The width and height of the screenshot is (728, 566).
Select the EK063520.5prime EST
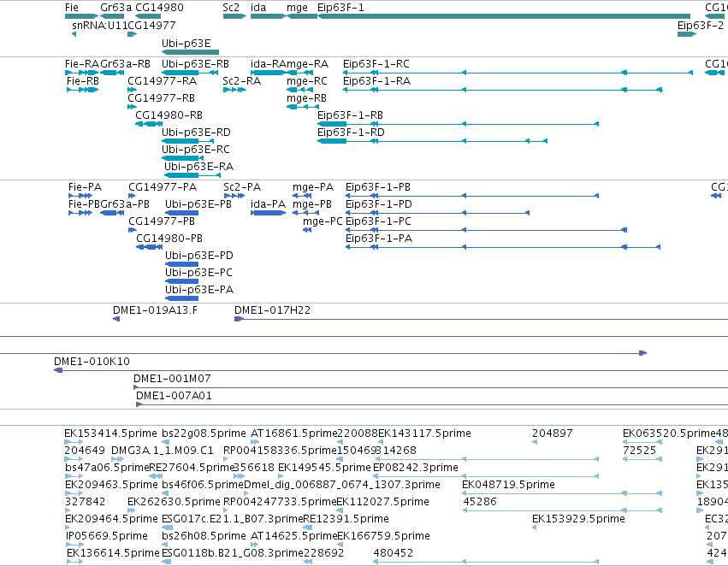[642, 442]
